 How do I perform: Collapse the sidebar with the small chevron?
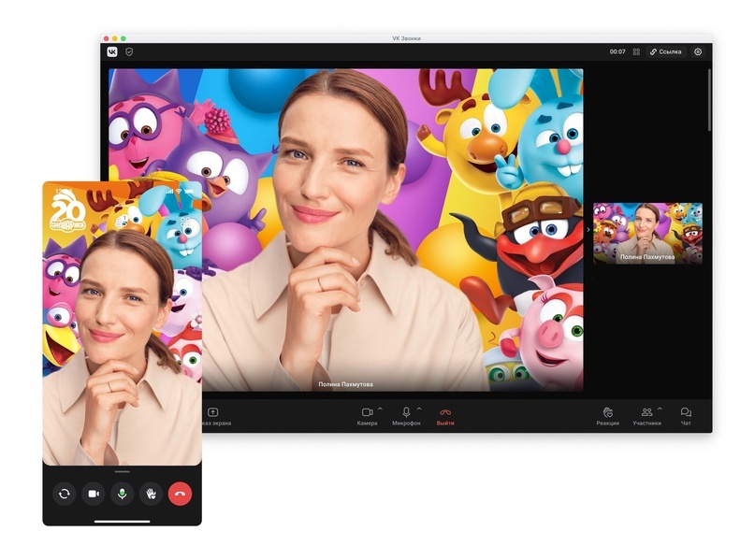[x=588, y=230]
